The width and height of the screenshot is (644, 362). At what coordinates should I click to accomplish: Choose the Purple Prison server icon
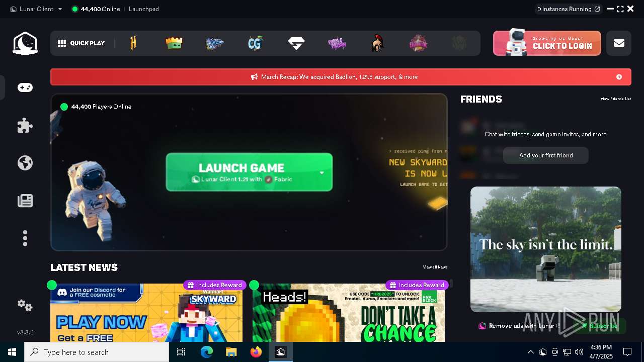click(337, 43)
